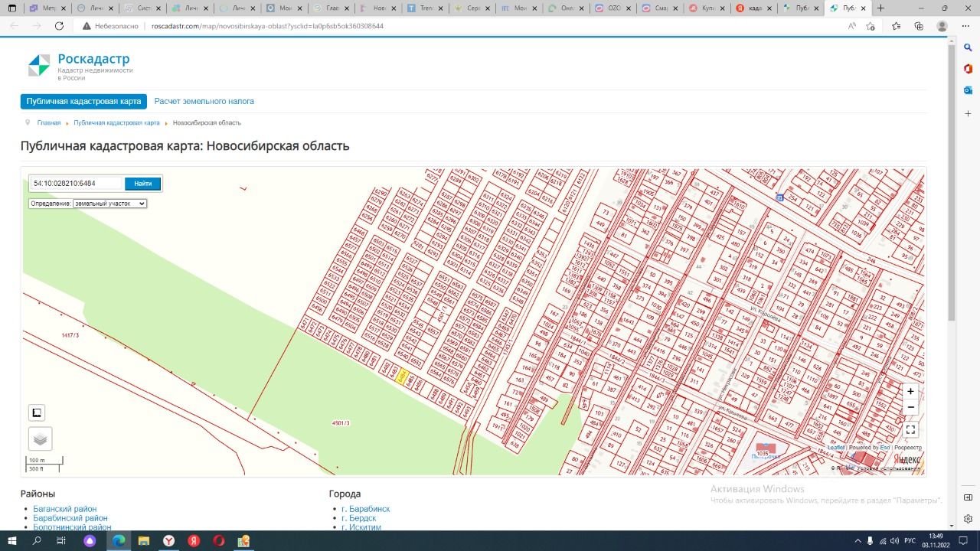Image resolution: width=980 pixels, height=551 pixels.
Task: Open the map layers switcher
Action: coord(41,439)
